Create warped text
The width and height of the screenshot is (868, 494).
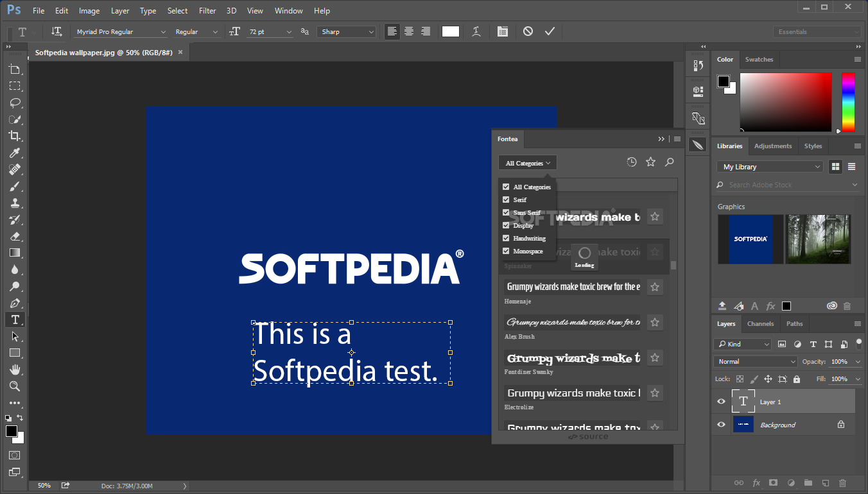(x=476, y=31)
